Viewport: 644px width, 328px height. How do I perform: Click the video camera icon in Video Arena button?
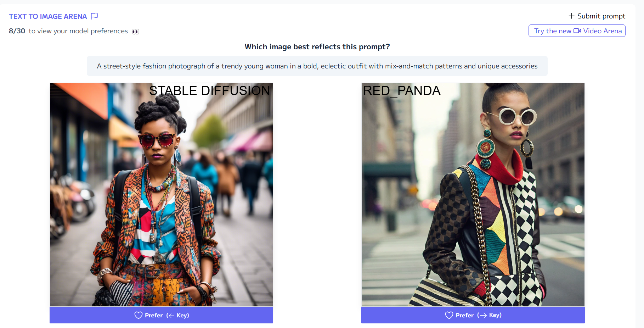tap(577, 31)
